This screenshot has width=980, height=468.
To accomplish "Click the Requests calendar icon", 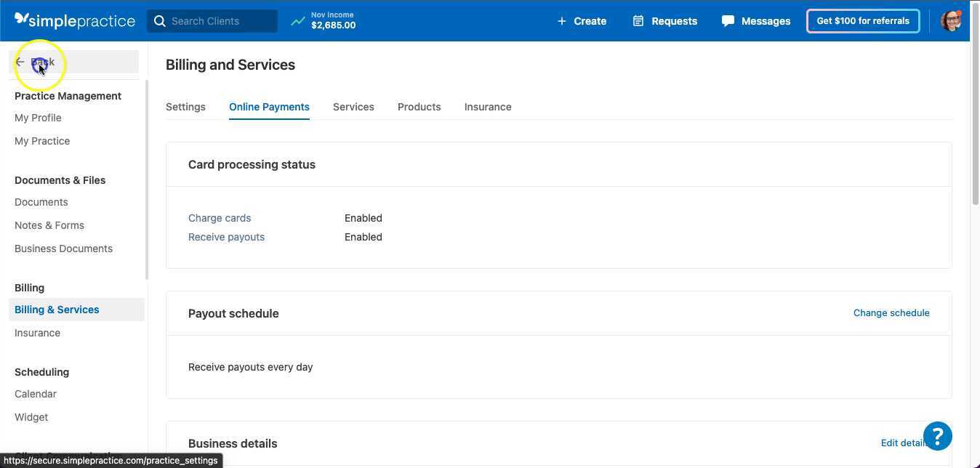I will [x=638, y=20].
